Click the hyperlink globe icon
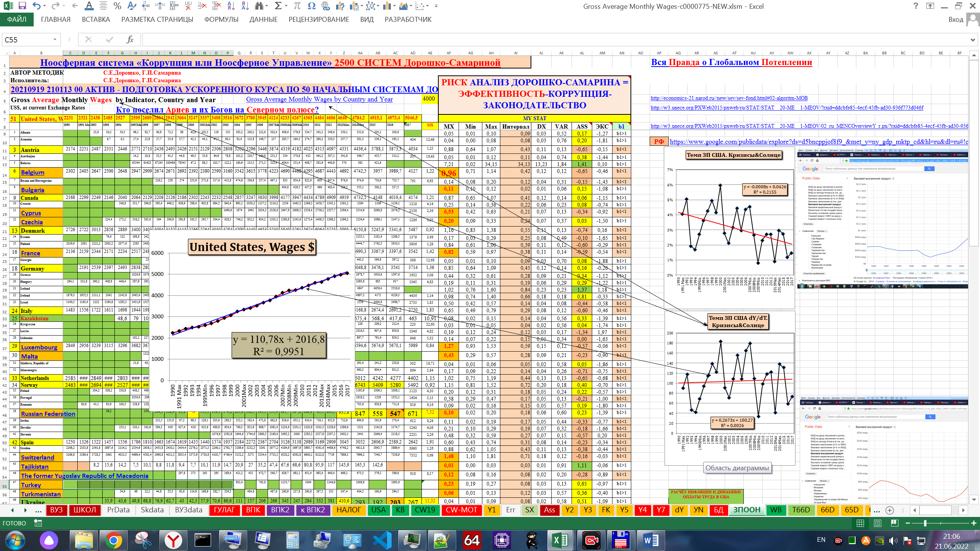Screen dimensions: 980x551 pos(326,6)
